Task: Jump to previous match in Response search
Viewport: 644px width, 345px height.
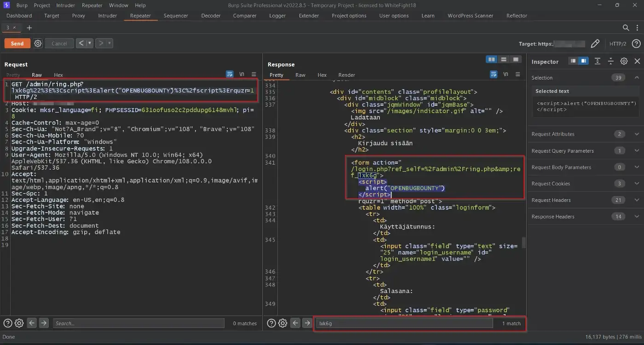Action: coord(296,323)
